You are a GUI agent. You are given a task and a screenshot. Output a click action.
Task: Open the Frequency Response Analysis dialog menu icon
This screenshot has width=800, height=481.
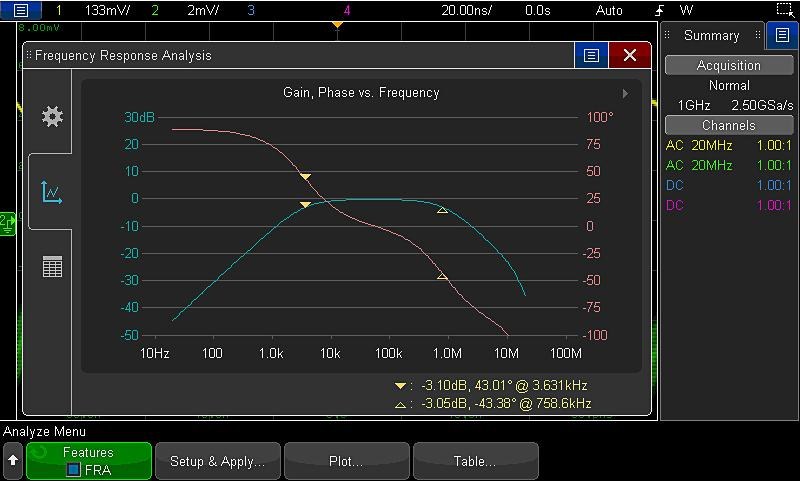[591, 55]
